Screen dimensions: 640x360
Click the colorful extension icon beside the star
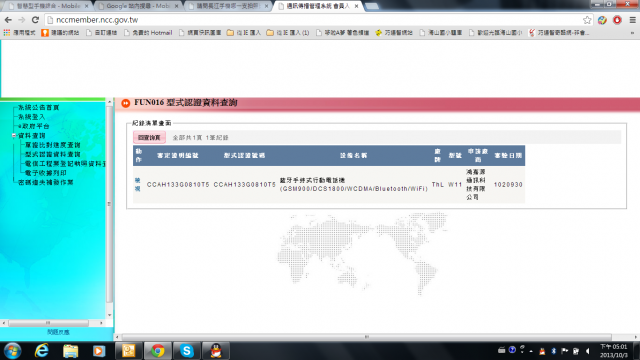(602, 20)
